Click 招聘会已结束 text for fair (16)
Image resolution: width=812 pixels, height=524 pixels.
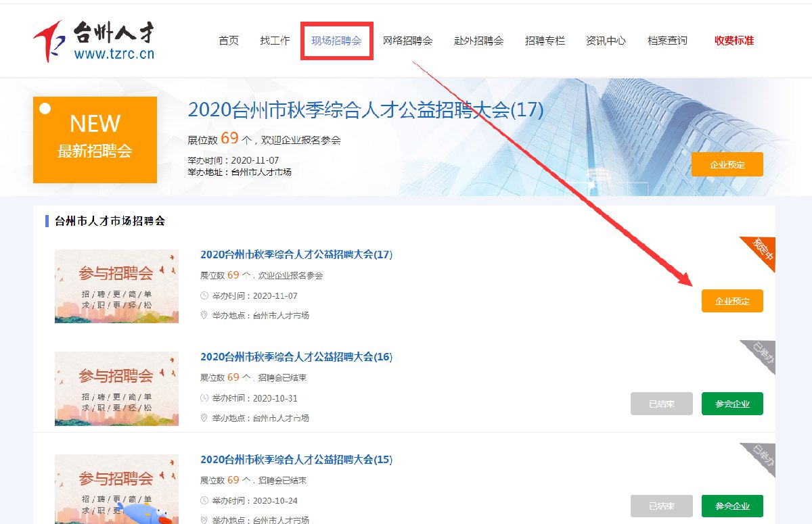[283, 378]
